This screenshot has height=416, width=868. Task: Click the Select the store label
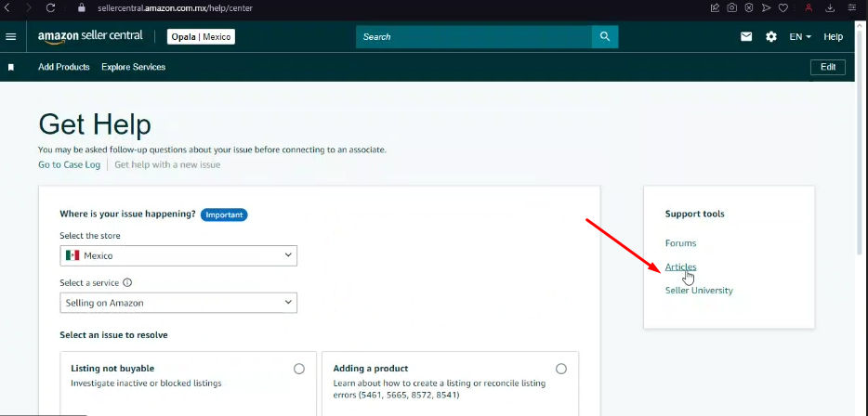89,236
